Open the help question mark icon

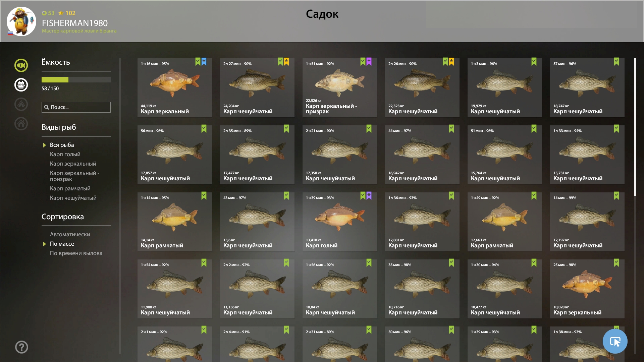pos(21,347)
